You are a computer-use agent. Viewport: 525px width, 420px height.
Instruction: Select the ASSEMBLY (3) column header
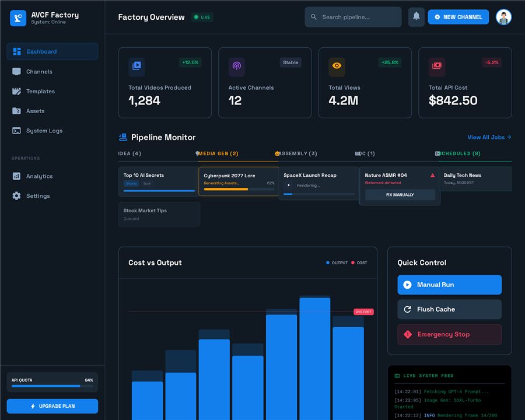297,153
